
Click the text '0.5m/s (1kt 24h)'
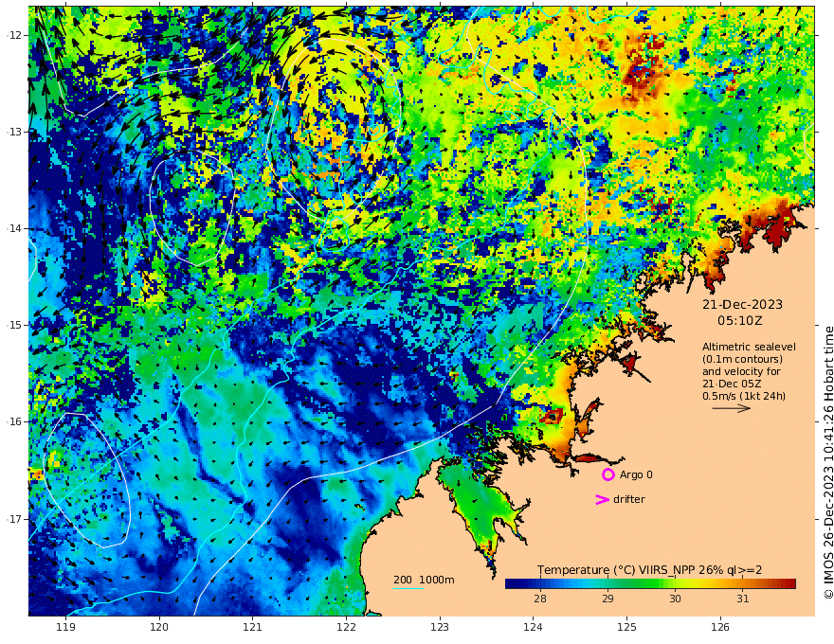pyautogui.click(x=744, y=396)
